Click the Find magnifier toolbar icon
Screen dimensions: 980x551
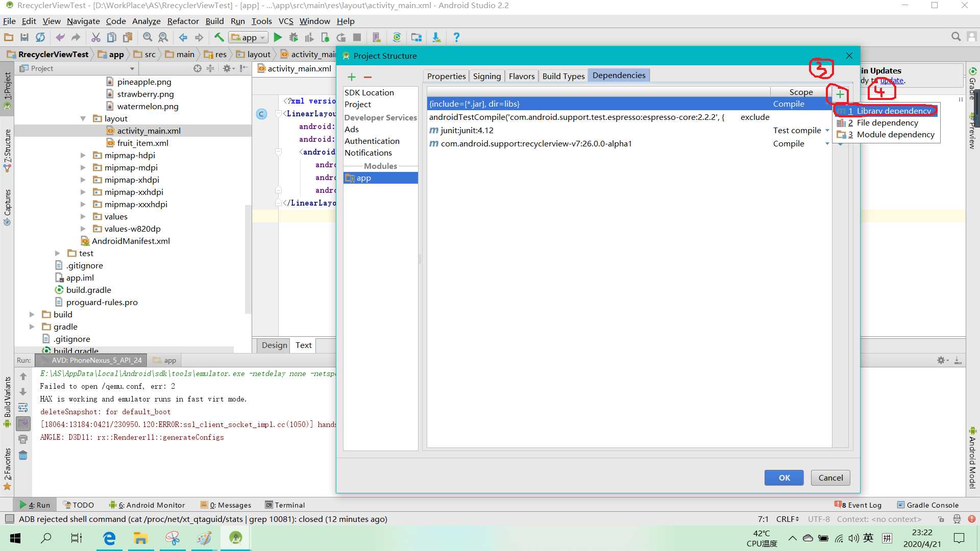point(148,37)
